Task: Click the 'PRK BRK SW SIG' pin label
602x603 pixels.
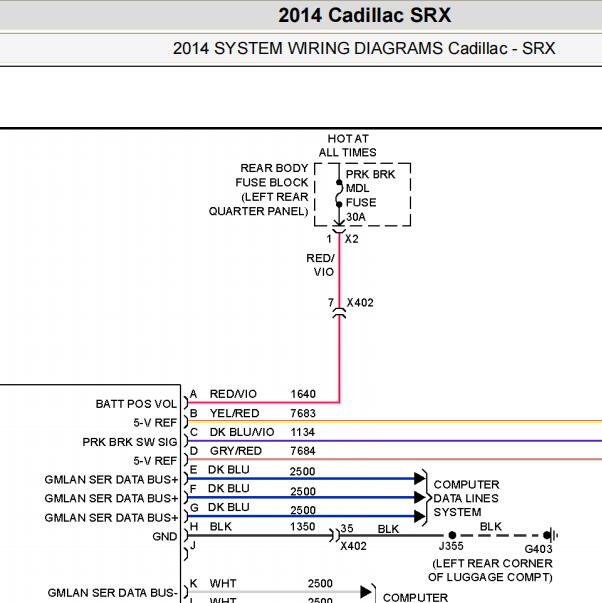Action: [130, 442]
